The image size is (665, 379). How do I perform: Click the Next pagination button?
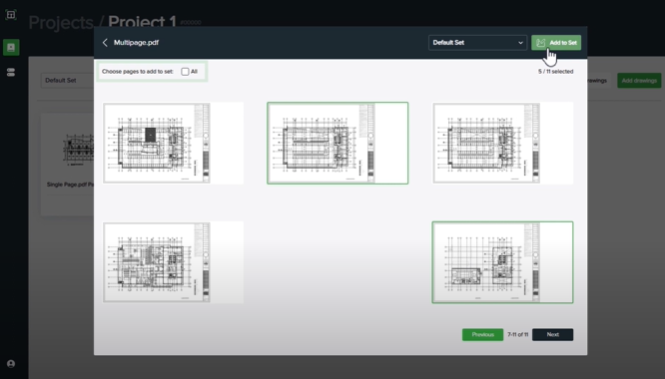tap(553, 334)
